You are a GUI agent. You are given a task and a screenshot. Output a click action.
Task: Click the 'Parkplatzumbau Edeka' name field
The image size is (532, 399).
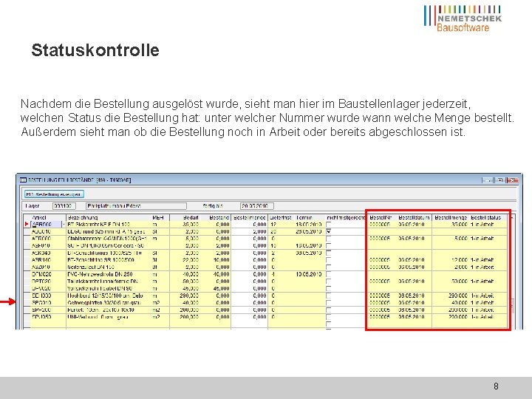click(x=136, y=206)
